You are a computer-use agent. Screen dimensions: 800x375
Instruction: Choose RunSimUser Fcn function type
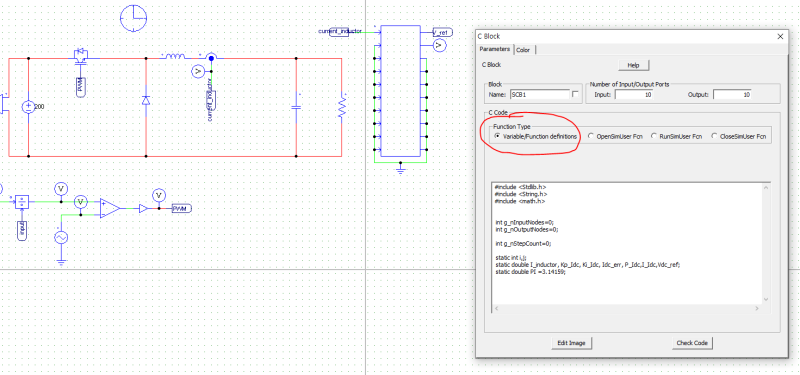click(677, 136)
